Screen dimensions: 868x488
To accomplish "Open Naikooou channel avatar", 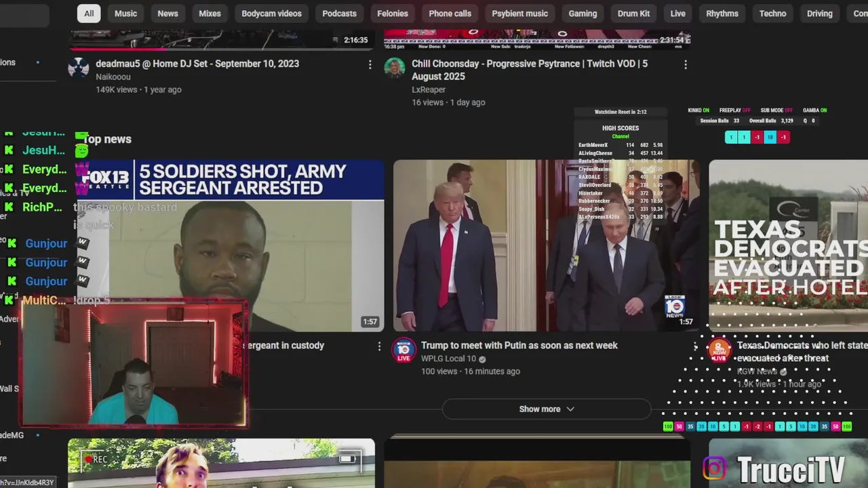I will point(78,68).
